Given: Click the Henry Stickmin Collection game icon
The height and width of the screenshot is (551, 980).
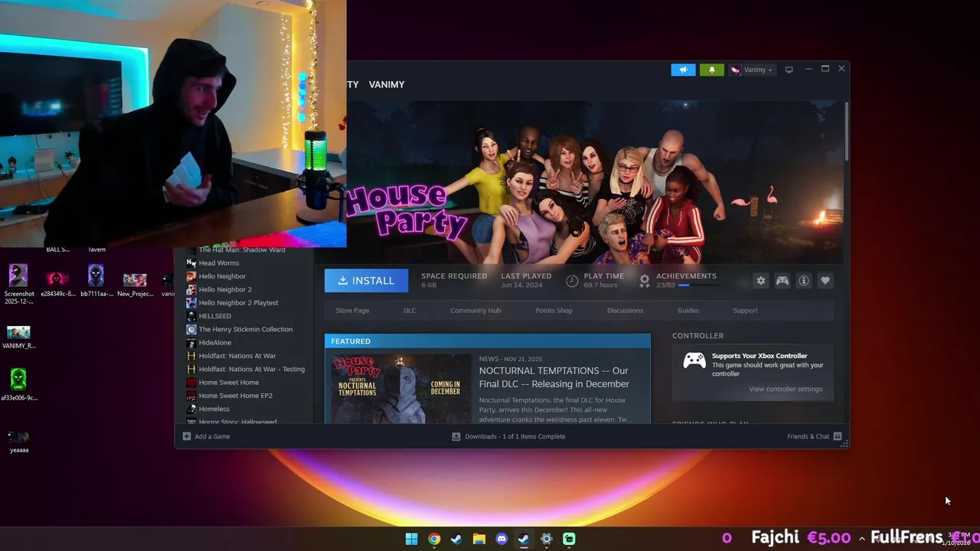Looking at the screenshot, I should [191, 329].
